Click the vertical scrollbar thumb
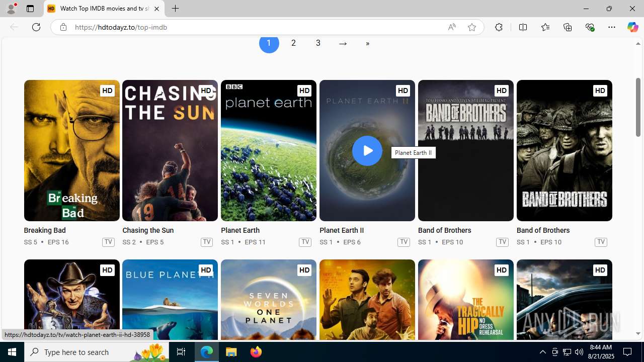The height and width of the screenshot is (362, 644). tap(638, 107)
